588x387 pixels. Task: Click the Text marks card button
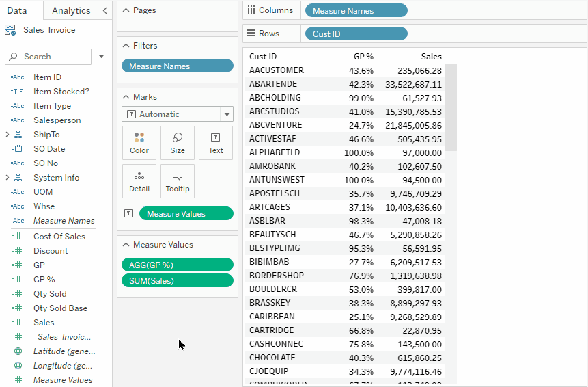pyautogui.click(x=216, y=143)
